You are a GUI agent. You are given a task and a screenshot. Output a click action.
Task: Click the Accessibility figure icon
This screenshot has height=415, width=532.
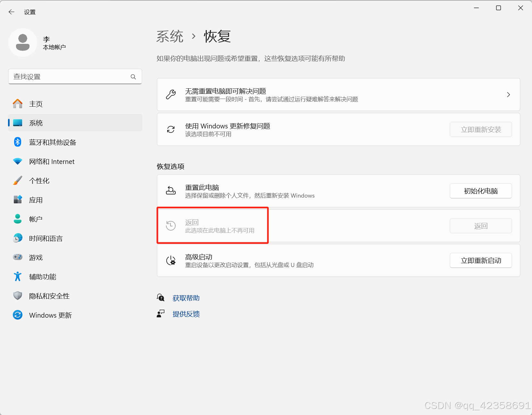[x=18, y=276]
